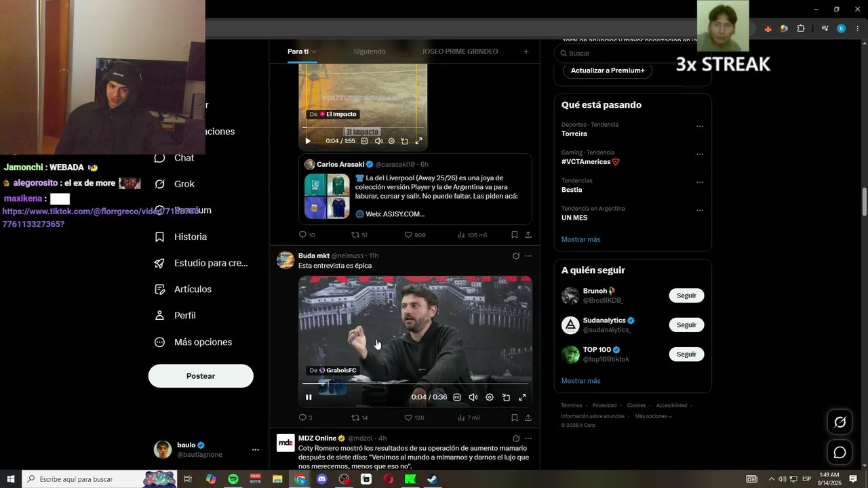Screen dimensions: 868x488
Task: Toggle captions on GraboisFC video
Action: coord(457,397)
